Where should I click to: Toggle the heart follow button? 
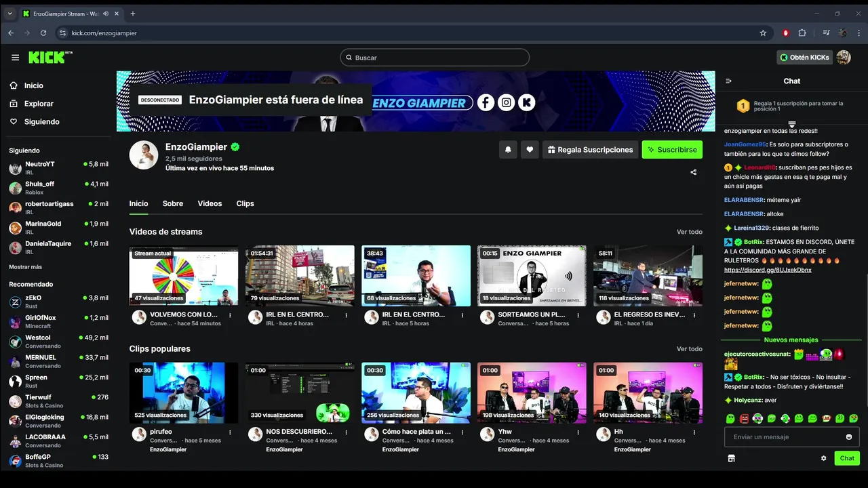tap(530, 150)
